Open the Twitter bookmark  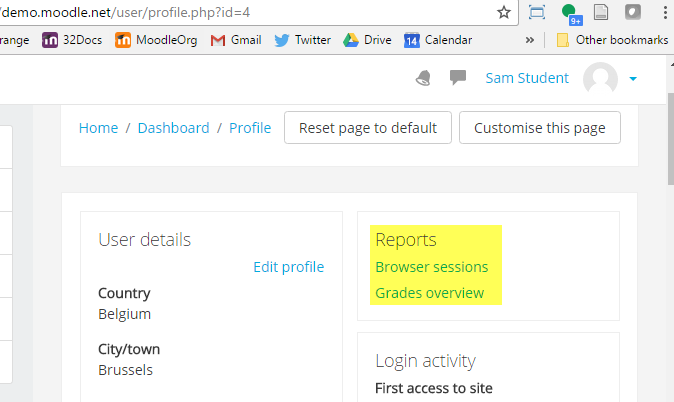point(303,40)
